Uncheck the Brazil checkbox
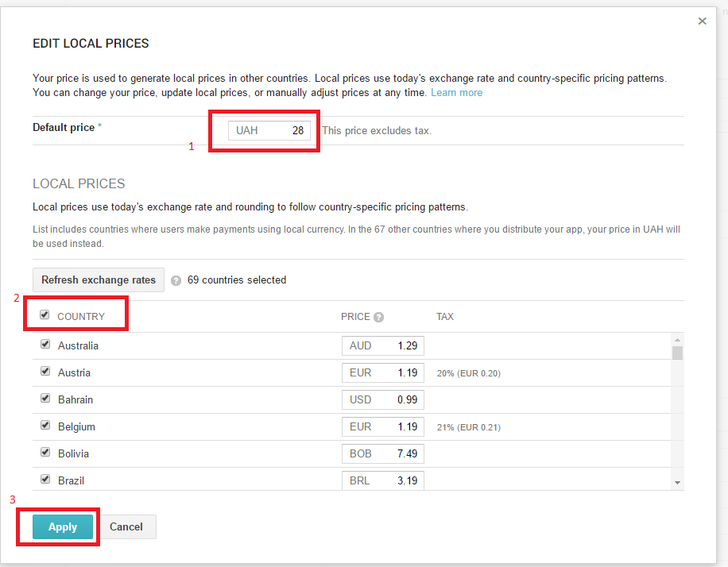Viewport: 728px width, 567px height. pyautogui.click(x=45, y=477)
